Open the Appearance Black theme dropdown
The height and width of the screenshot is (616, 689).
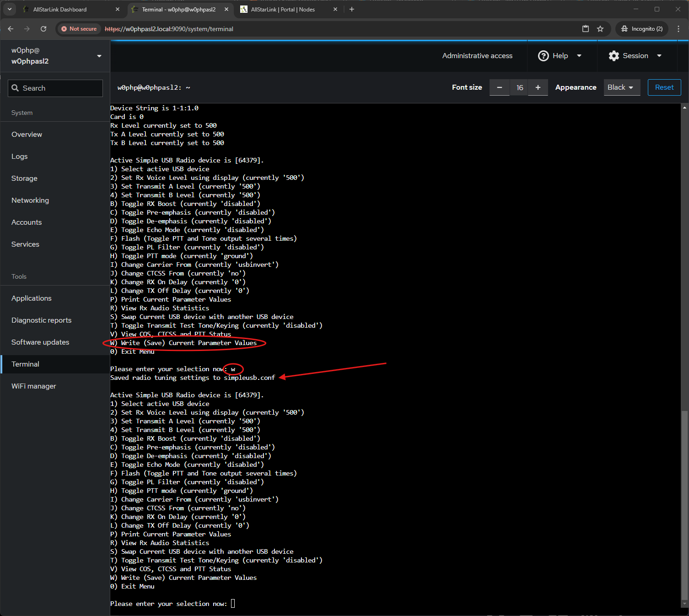pos(620,87)
